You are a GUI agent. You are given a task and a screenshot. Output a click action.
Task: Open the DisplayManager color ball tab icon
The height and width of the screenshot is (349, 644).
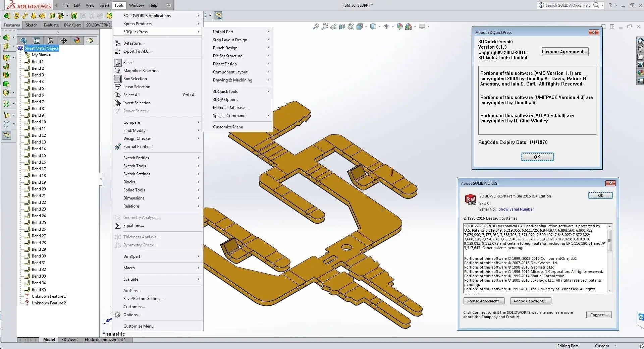[x=77, y=41]
